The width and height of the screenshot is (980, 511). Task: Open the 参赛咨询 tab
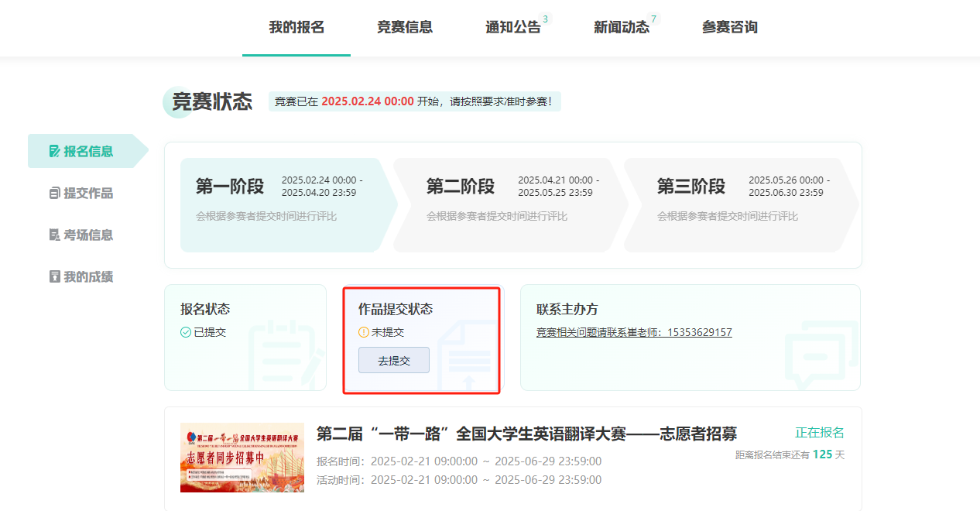[x=730, y=27]
